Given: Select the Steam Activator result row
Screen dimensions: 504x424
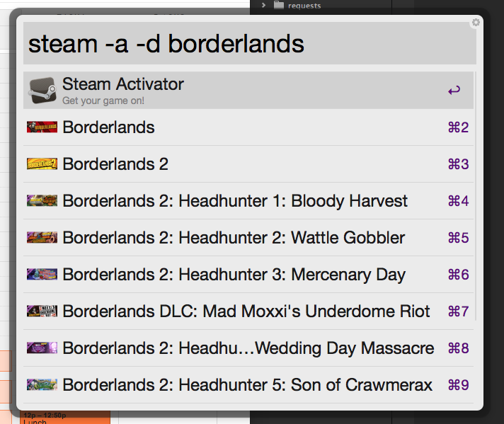Looking at the screenshot, I should (x=248, y=91).
